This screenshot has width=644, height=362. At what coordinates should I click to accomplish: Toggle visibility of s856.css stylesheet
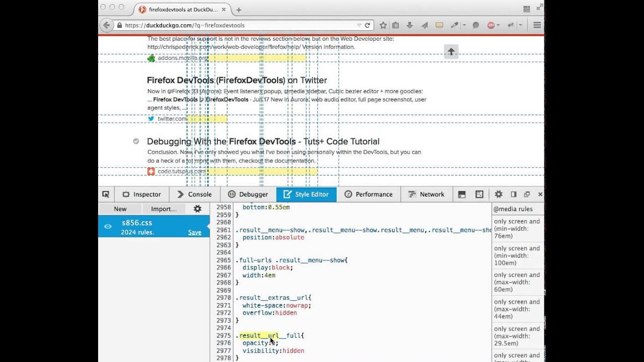108,227
